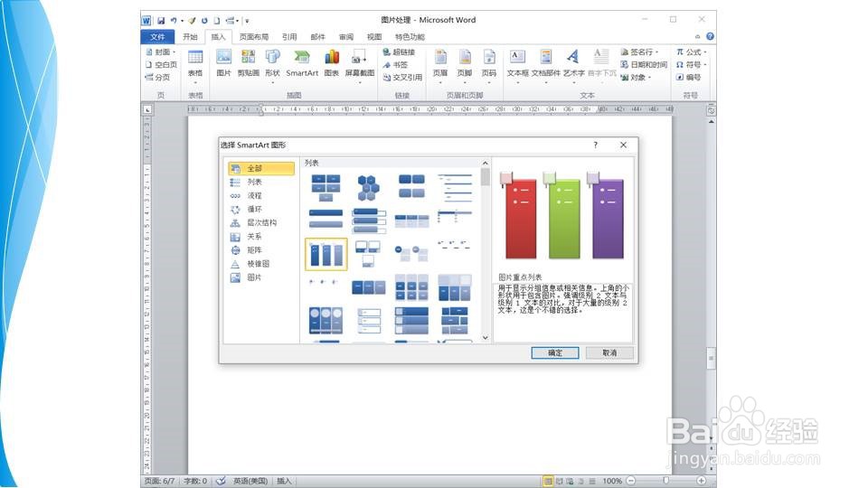Screen dimensions: 868x488
Task: Click the zoom slider handle
Action: [666, 481]
